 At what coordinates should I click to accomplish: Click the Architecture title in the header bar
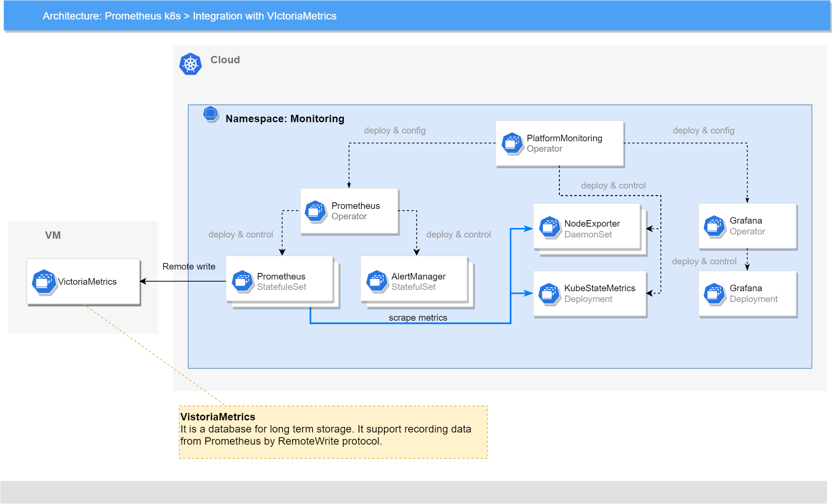(189, 16)
